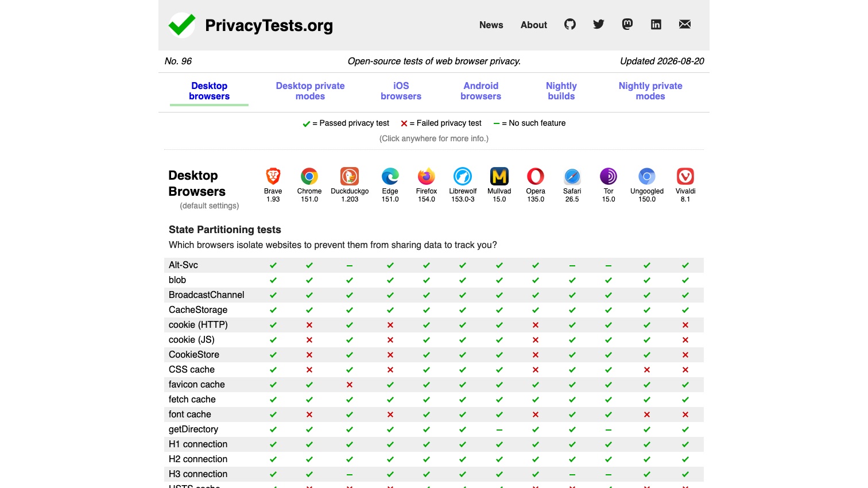Click the Brave browser lion icon
The width and height of the screenshot is (868, 488).
tap(273, 176)
